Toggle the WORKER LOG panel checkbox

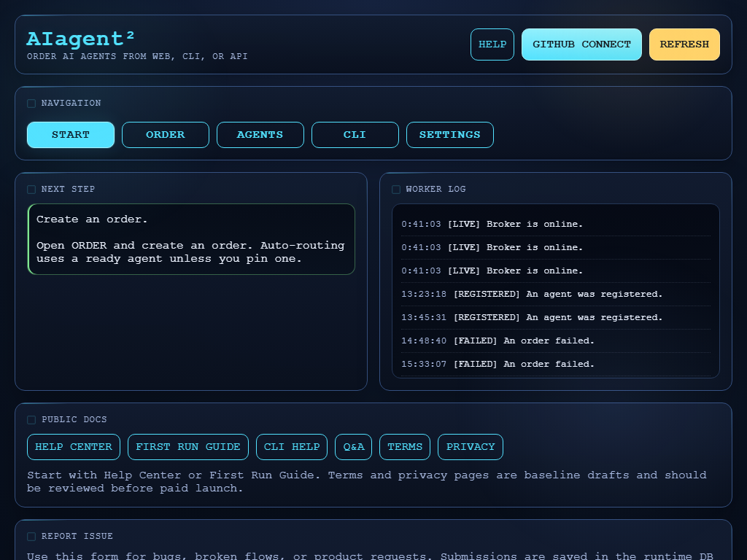click(396, 190)
